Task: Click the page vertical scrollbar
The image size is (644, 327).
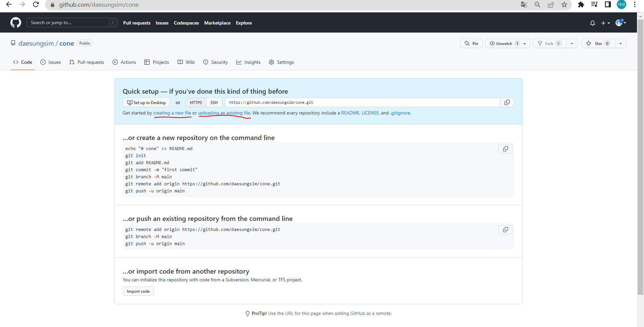Action: tap(640, 158)
